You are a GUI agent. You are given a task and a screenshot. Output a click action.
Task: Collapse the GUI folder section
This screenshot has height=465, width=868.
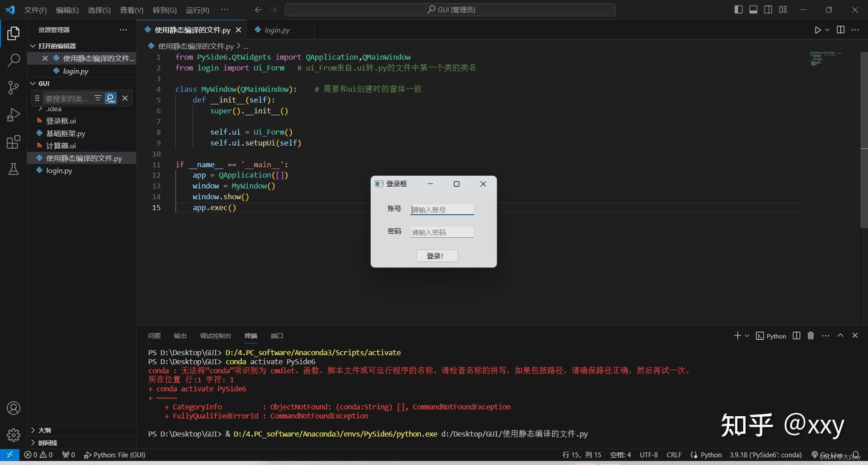pyautogui.click(x=33, y=83)
